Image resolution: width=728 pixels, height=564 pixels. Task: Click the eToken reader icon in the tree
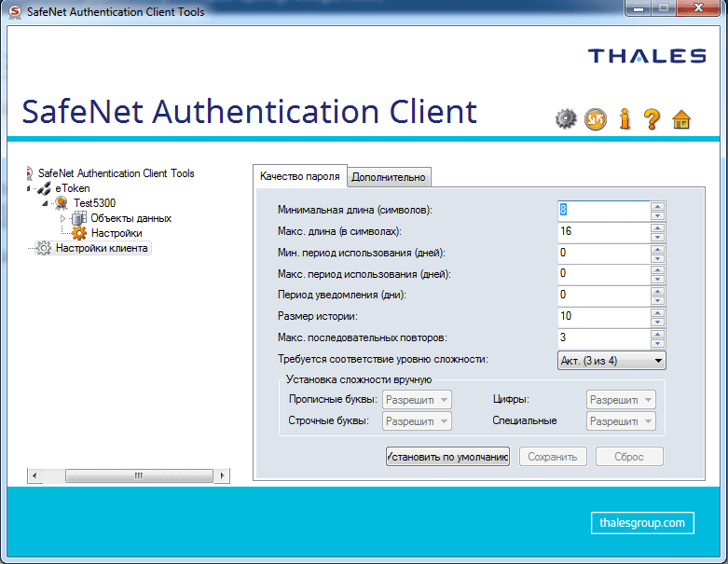[44, 188]
